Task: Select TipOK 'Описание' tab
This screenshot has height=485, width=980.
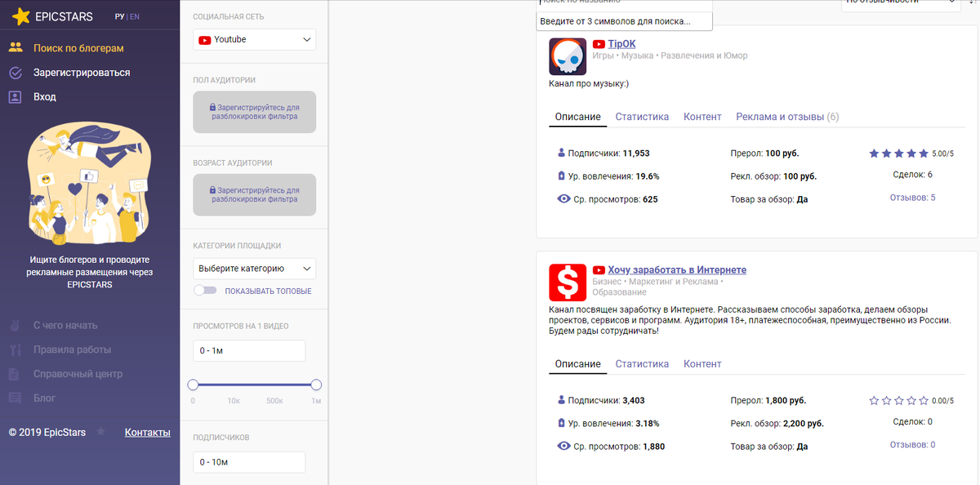Action: (578, 117)
